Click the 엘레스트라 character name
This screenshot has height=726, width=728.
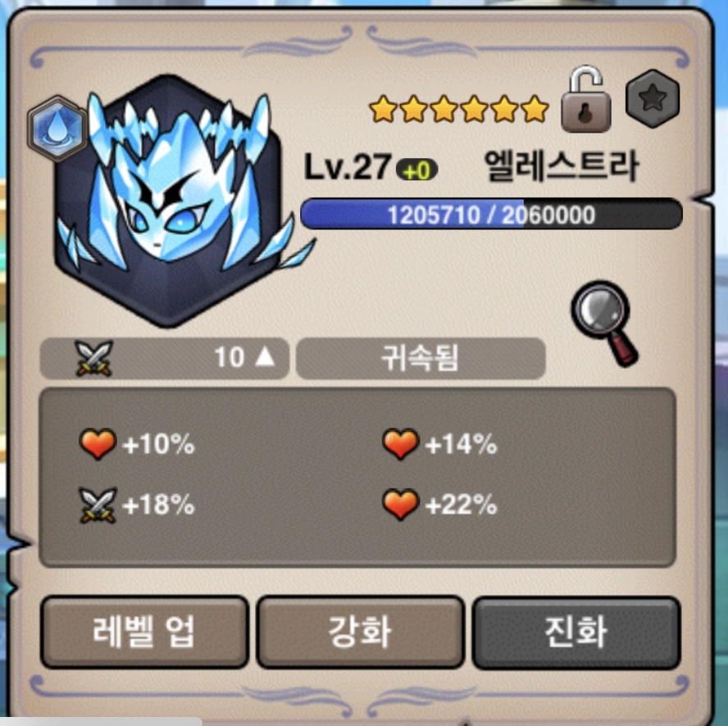(561, 166)
